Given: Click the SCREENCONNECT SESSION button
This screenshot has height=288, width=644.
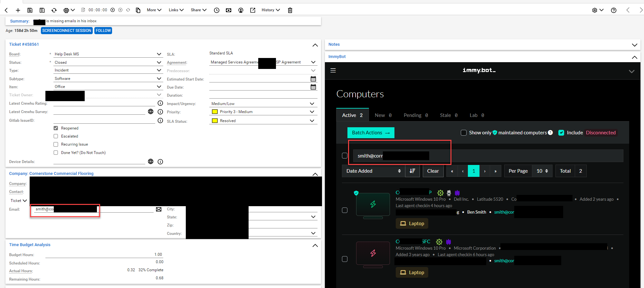Looking at the screenshot, I should tap(67, 31).
